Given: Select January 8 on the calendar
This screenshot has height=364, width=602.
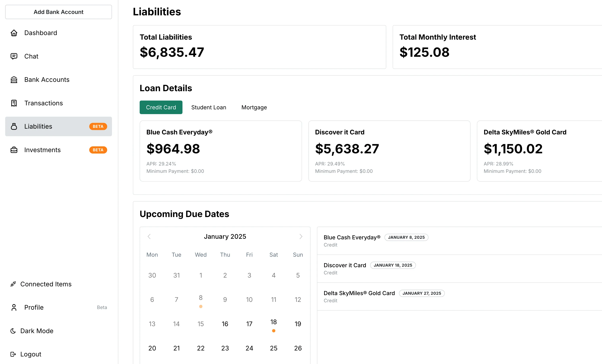Looking at the screenshot, I should coord(201,299).
